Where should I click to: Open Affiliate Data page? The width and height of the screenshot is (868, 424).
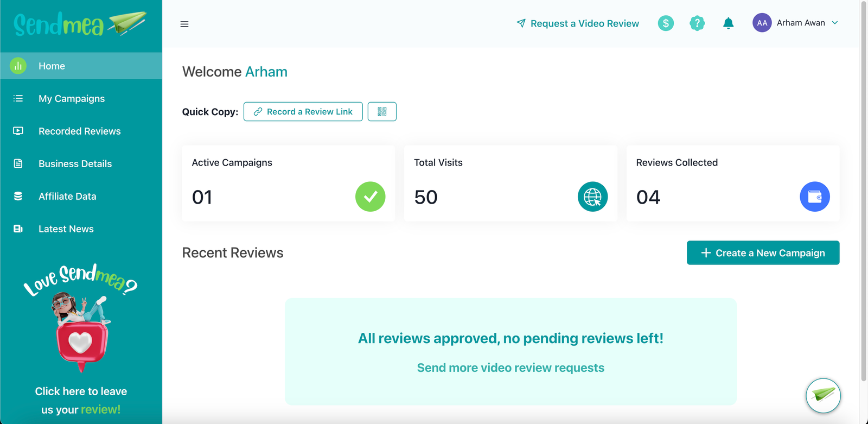67,197
